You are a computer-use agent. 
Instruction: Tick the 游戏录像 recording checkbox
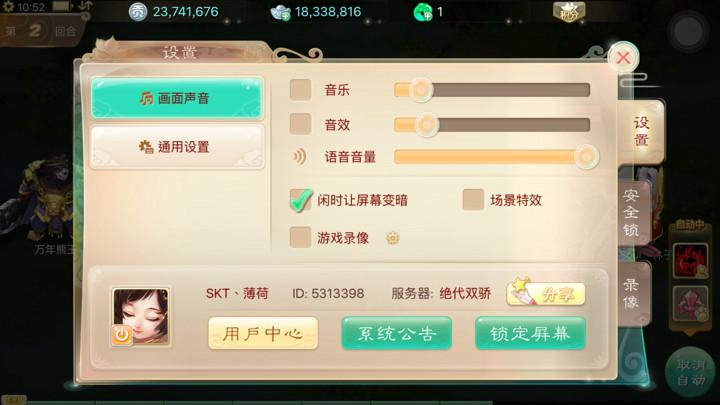pos(300,237)
